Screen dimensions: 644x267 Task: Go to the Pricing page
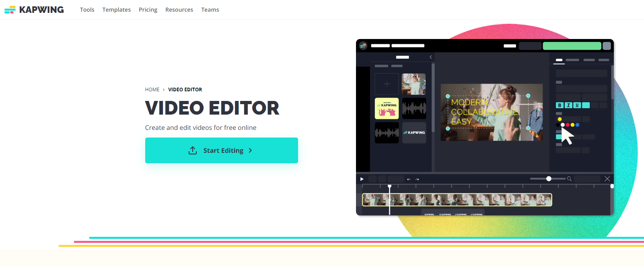click(148, 10)
